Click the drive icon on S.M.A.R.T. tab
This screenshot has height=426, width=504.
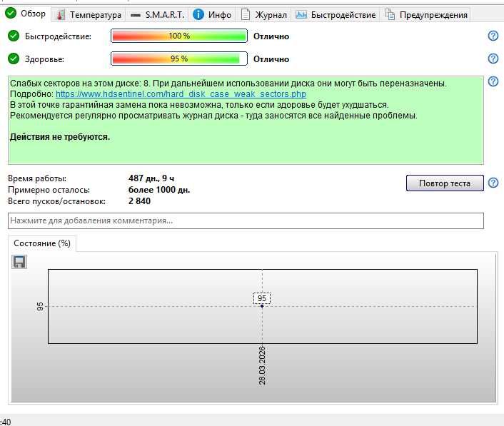click(136, 15)
